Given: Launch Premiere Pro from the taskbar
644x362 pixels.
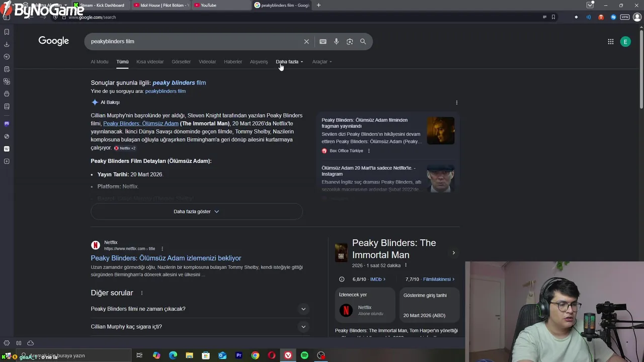Looking at the screenshot, I should click(239, 355).
